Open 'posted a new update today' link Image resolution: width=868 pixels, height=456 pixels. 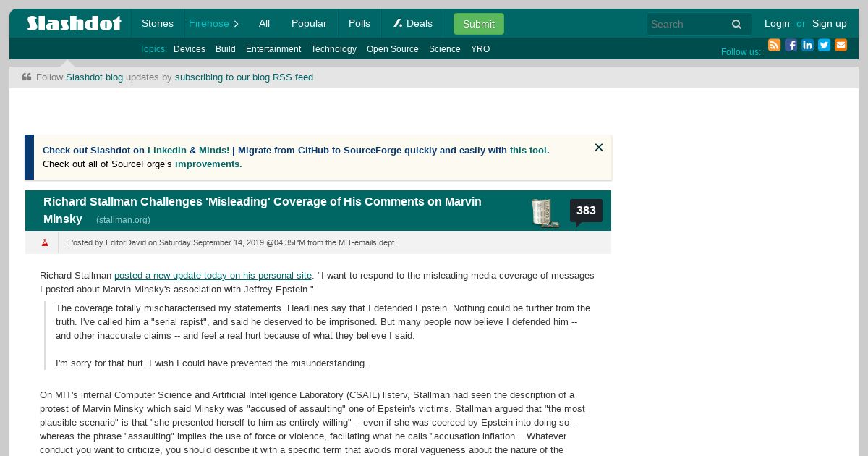click(213, 276)
